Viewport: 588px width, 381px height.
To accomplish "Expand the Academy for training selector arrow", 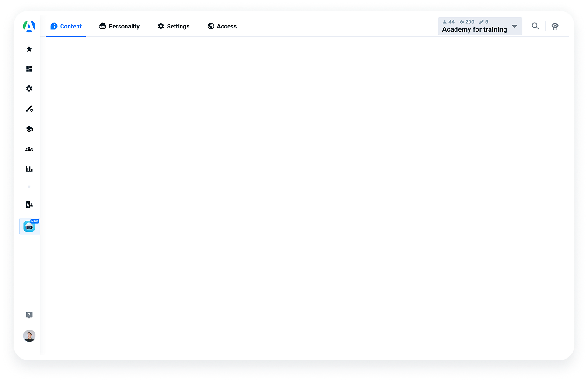I will [514, 26].
